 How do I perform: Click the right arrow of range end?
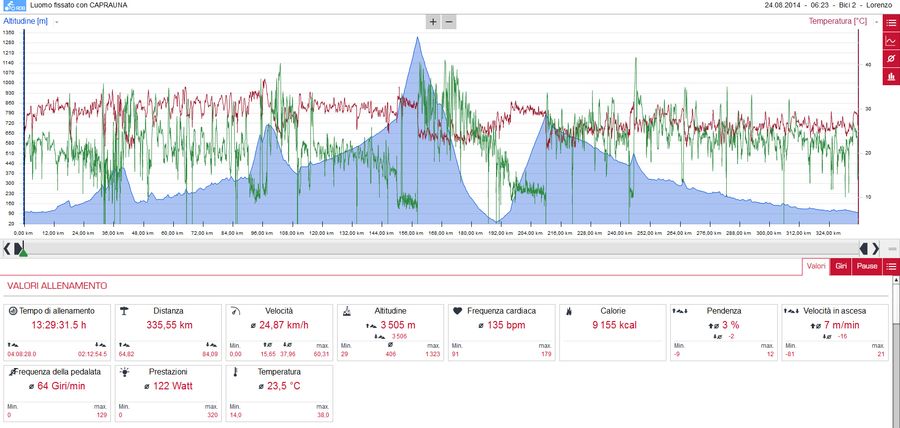(876, 248)
